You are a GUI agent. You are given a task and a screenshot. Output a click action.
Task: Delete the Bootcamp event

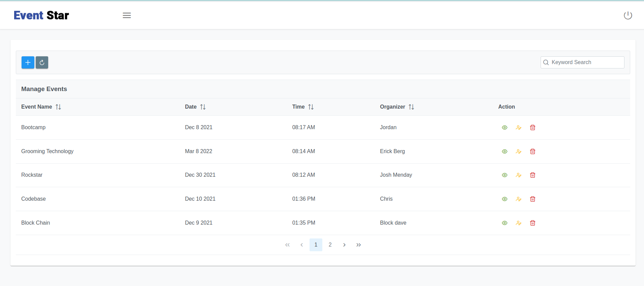(x=533, y=127)
